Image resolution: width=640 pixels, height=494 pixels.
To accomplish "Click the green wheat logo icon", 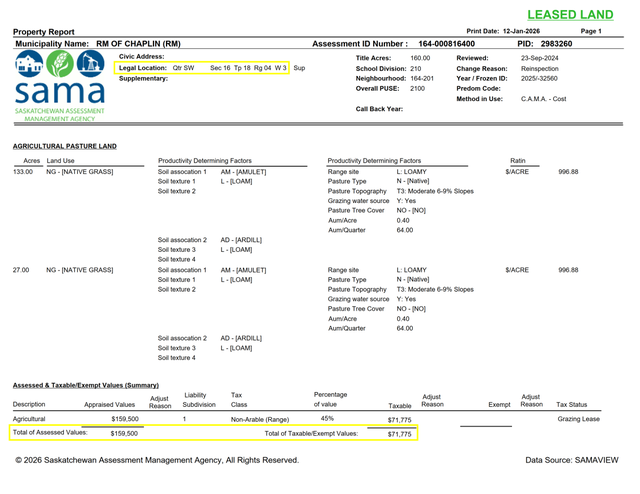I will [x=55, y=67].
